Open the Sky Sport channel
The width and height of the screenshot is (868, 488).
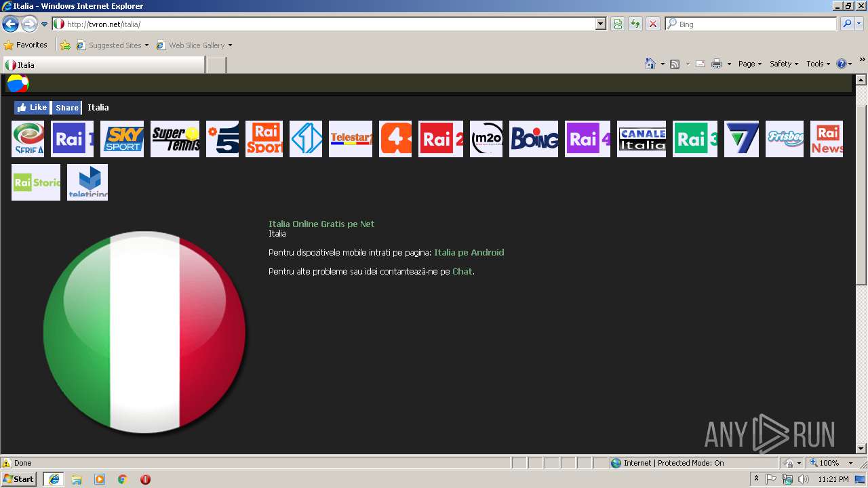tap(122, 139)
